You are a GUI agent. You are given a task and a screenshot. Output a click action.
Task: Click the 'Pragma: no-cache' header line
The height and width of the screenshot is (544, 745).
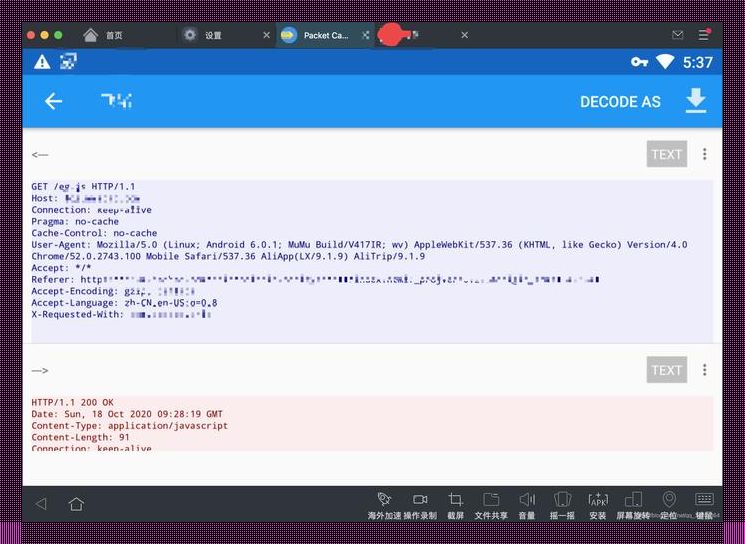point(75,221)
